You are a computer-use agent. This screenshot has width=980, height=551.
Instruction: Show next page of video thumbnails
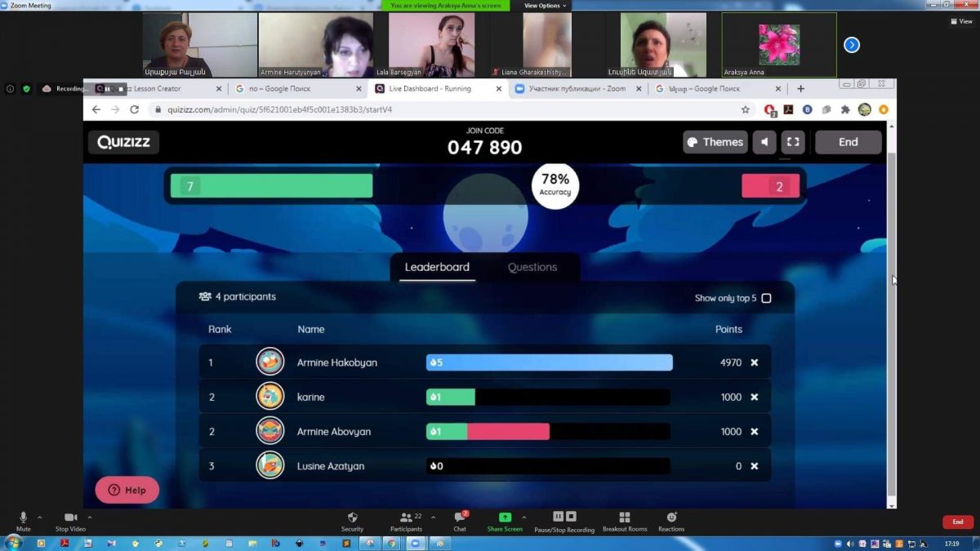click(852, 45)
